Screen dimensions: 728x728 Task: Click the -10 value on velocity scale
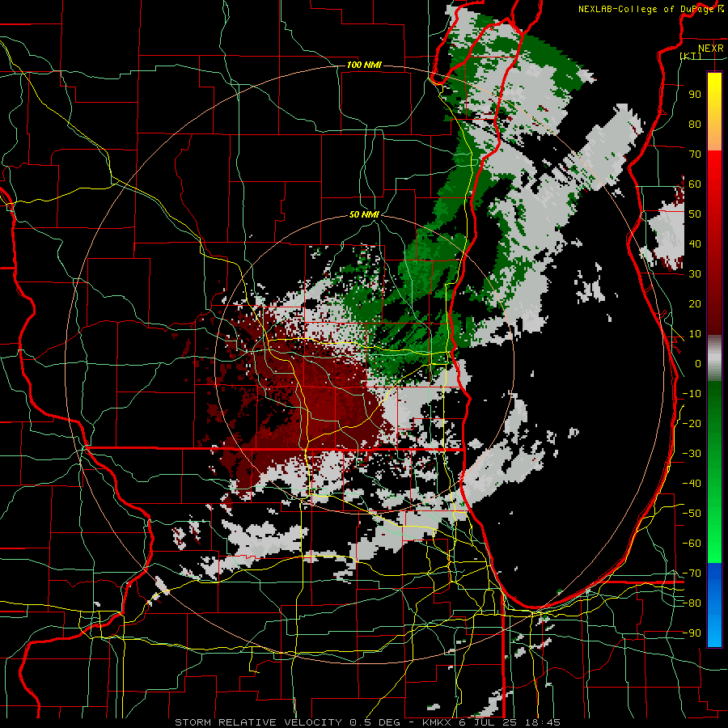tap(692, 394)
